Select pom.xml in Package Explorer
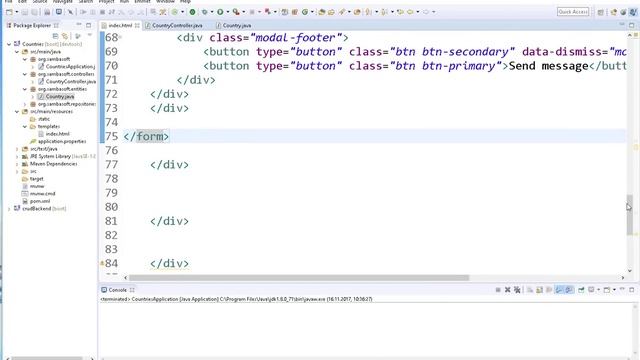 [40, 201]
